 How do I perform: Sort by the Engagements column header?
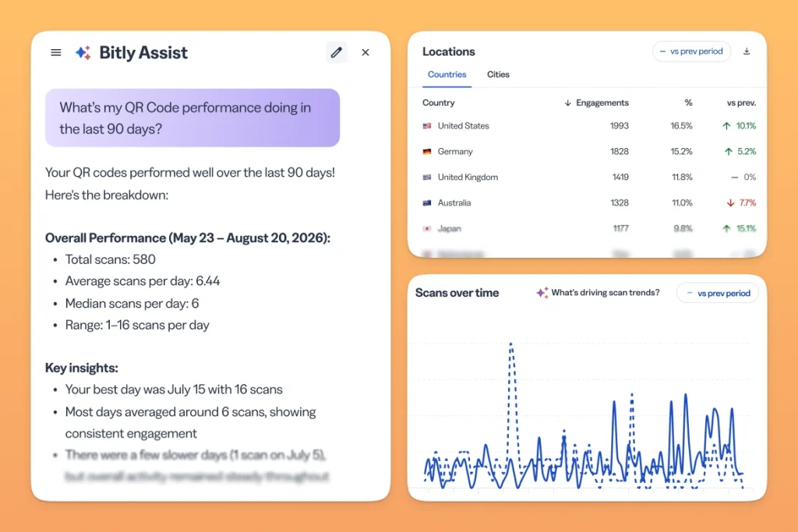tap(602, 103)
